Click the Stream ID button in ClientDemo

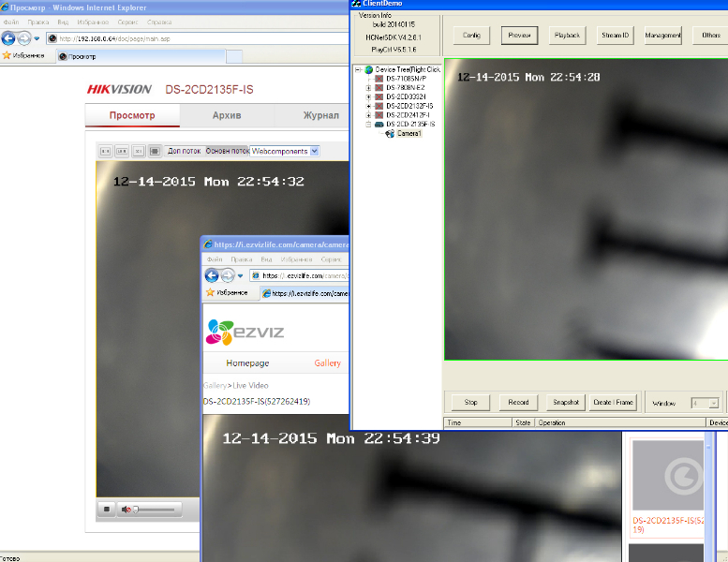point(616,36)
